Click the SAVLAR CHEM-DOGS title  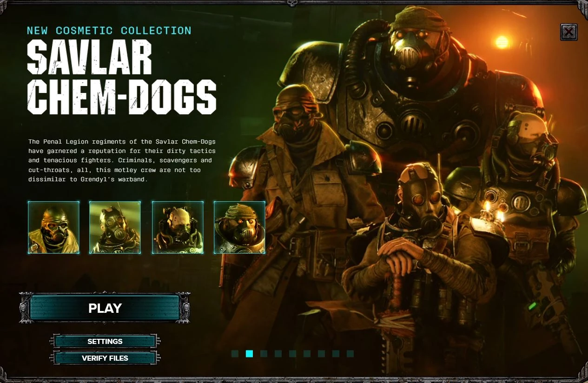tap(122, 77)
